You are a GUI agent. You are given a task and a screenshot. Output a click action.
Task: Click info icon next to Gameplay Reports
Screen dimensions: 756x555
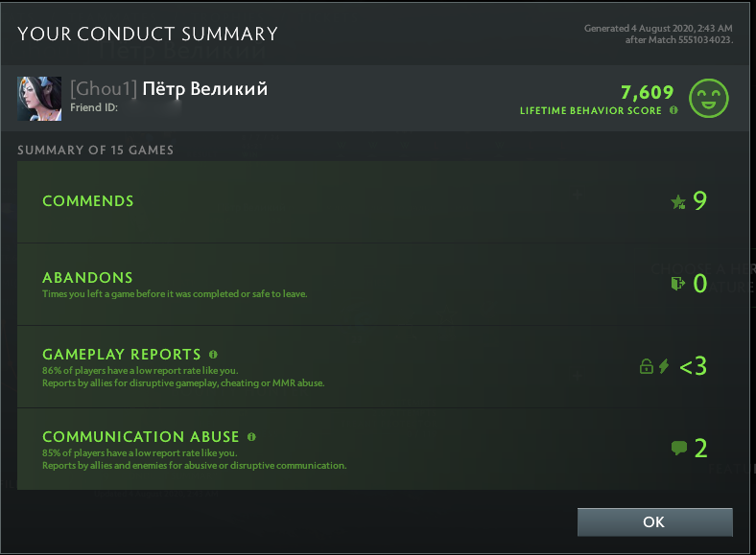[x=213, y=354]
